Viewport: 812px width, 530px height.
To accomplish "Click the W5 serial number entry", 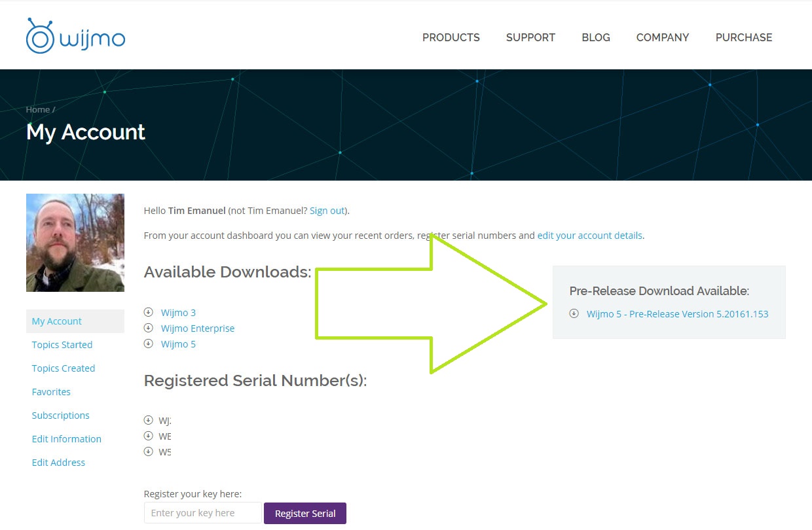I will coord(165,451).
